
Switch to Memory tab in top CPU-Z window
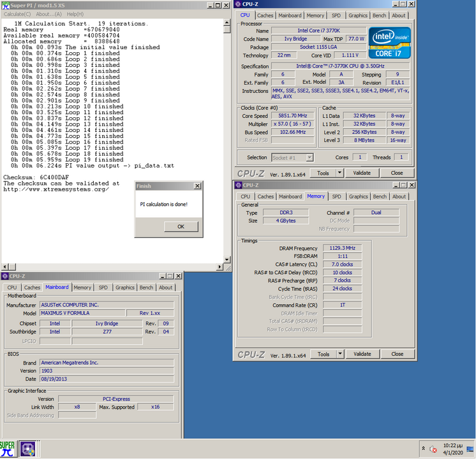pos(315,15)
